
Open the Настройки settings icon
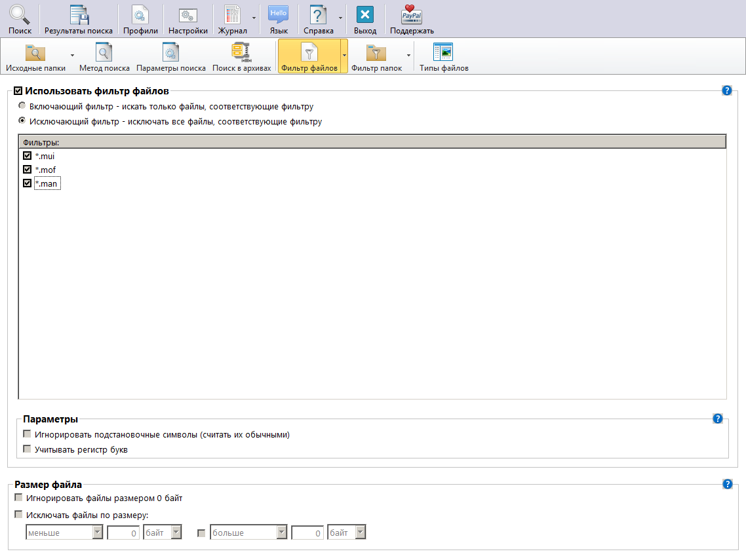click(x=188, y=15)
